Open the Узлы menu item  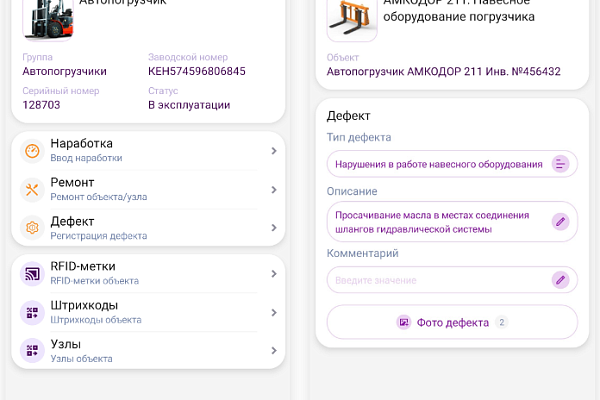point(148,350)
